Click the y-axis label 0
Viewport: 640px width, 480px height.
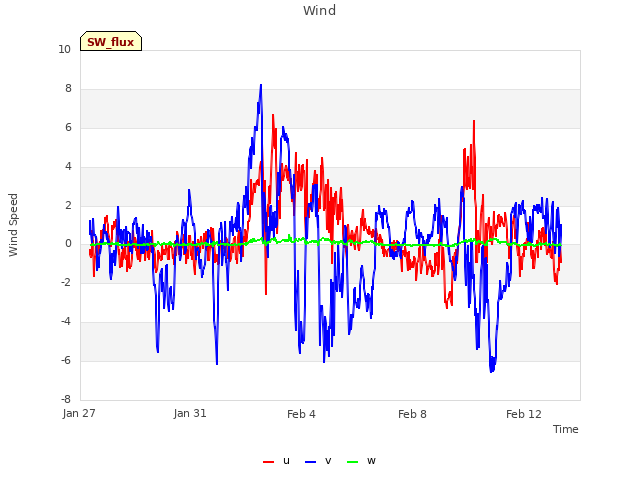point(68,244)
